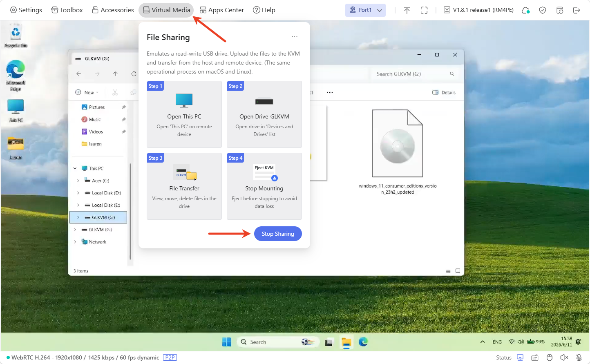Open the Settings menu

point(26,10)
